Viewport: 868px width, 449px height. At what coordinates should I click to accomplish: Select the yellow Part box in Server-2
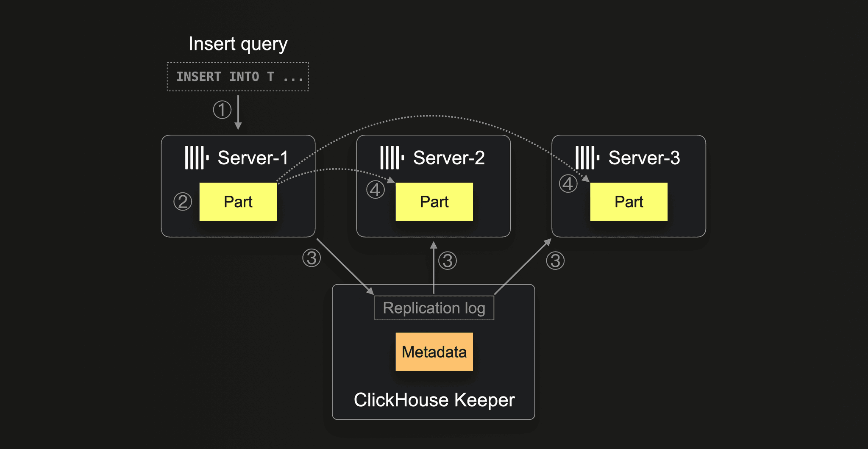434,202
